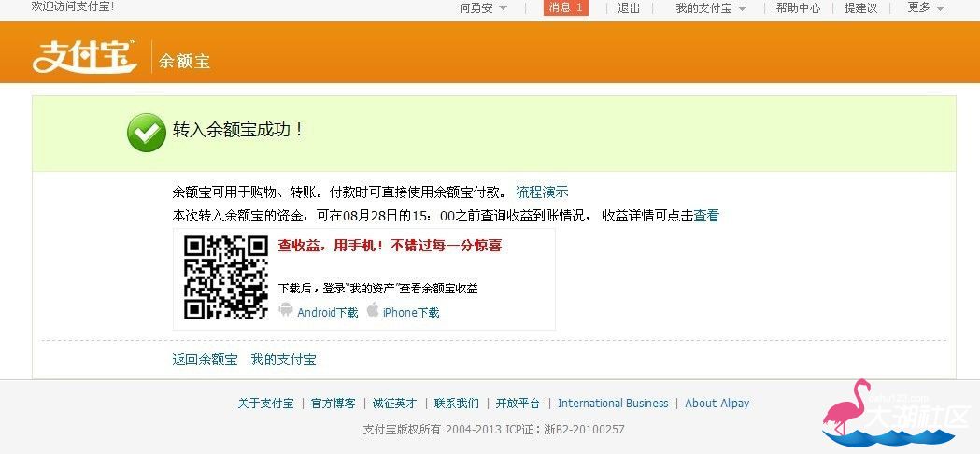This screenshot has width=980, height=454.
Task: Click 返回余额宝 link
Action: point(205,360)
